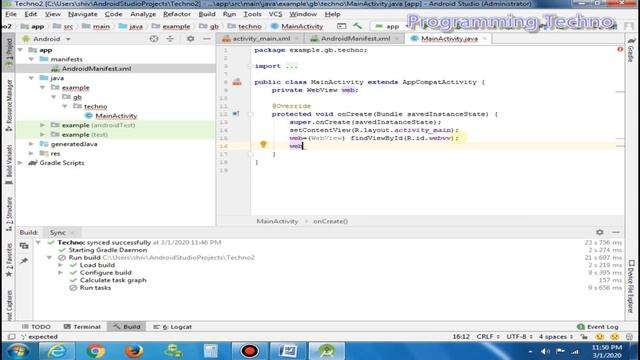Screen dimensions: 640x360
Task: Click the volume speaker tray icon
Action: (545, 351)
